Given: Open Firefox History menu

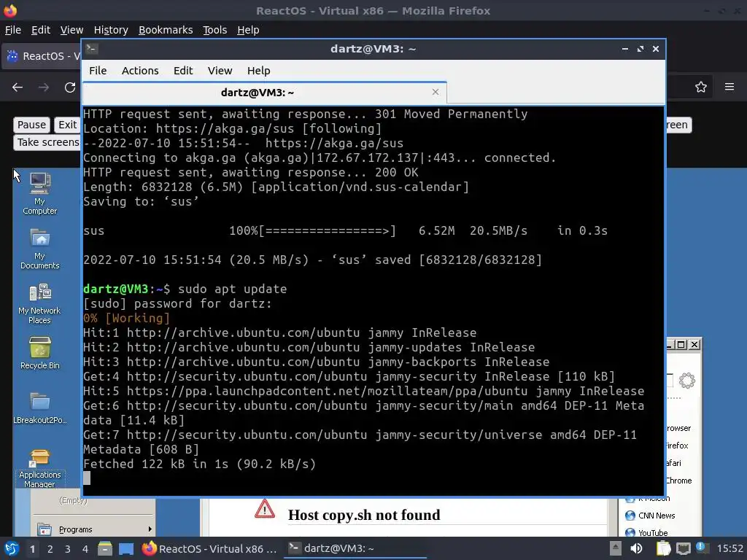Looking at the screenshot, I should pos(111,30).
